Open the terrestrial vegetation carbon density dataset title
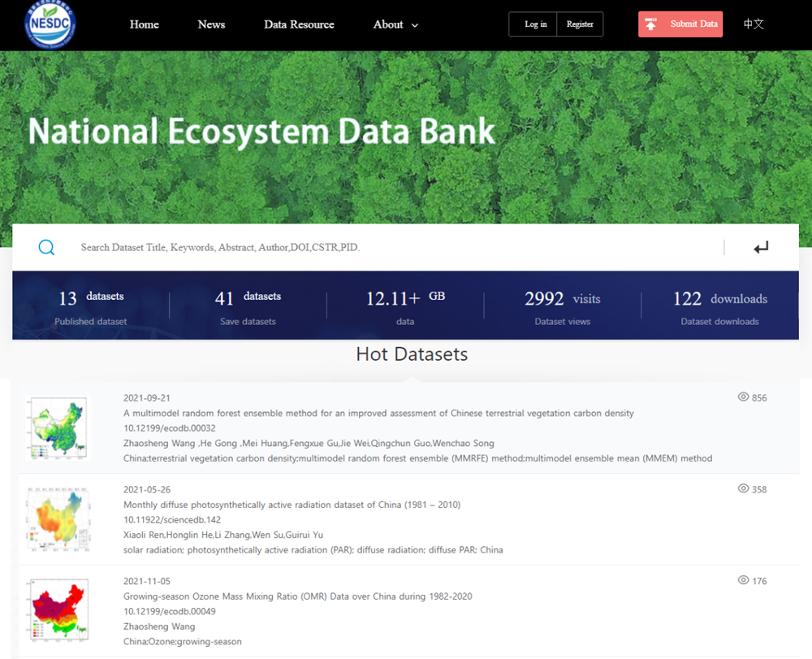 [x=378, y=413]
